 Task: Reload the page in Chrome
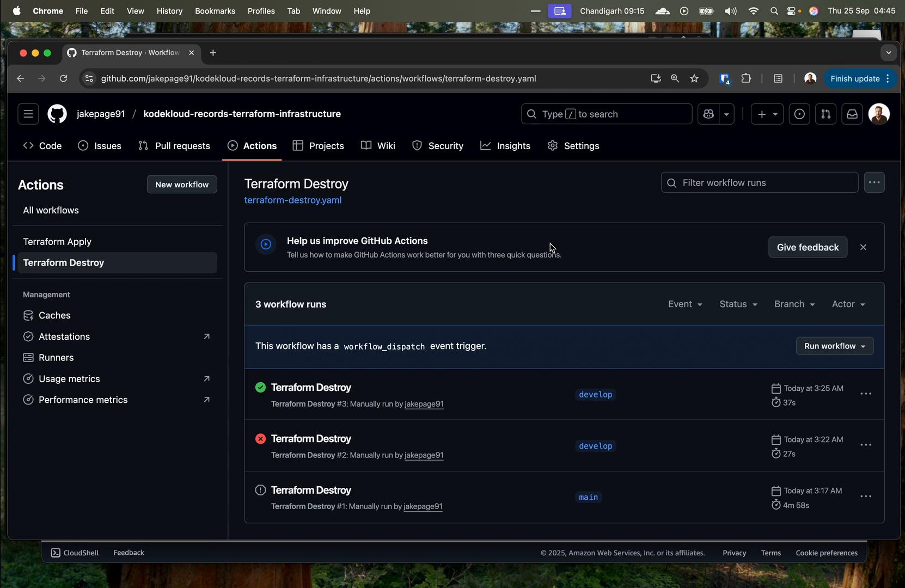coord(63,78)
